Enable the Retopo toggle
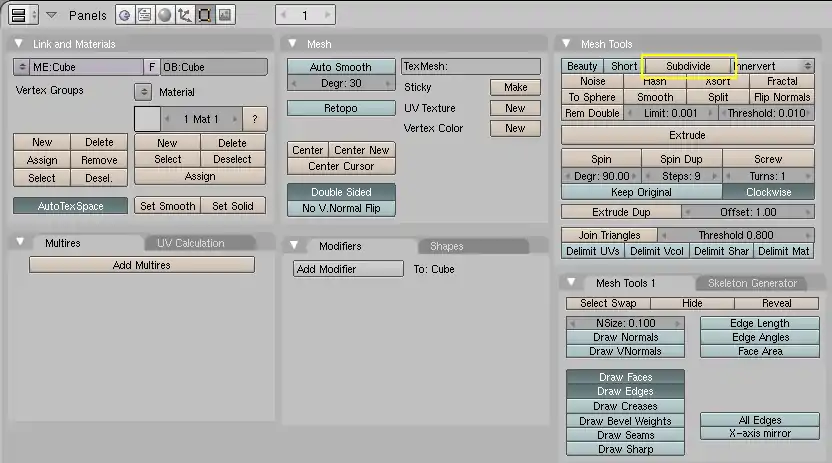This screenshot has height=463, width=832. tap(341, 108)
